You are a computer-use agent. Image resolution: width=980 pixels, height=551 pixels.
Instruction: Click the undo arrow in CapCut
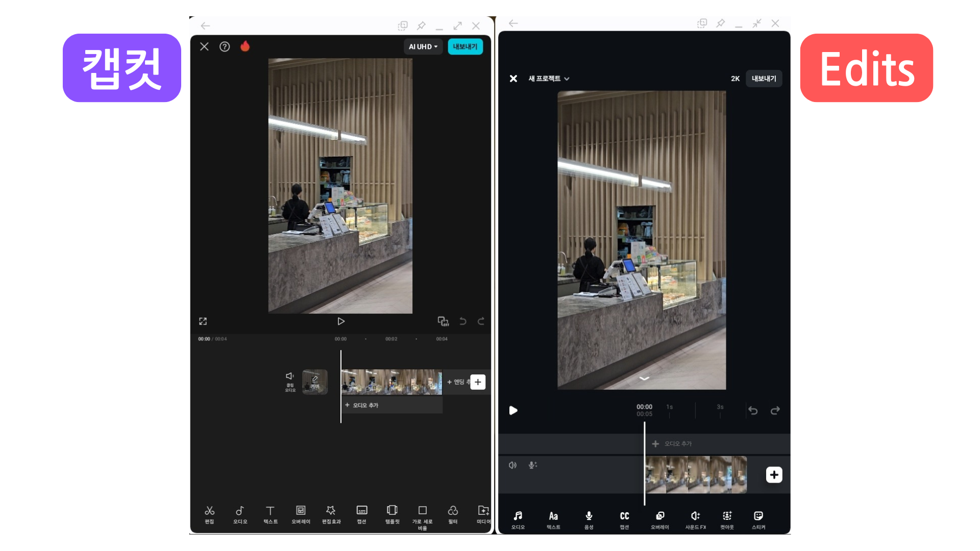(463, 321)
